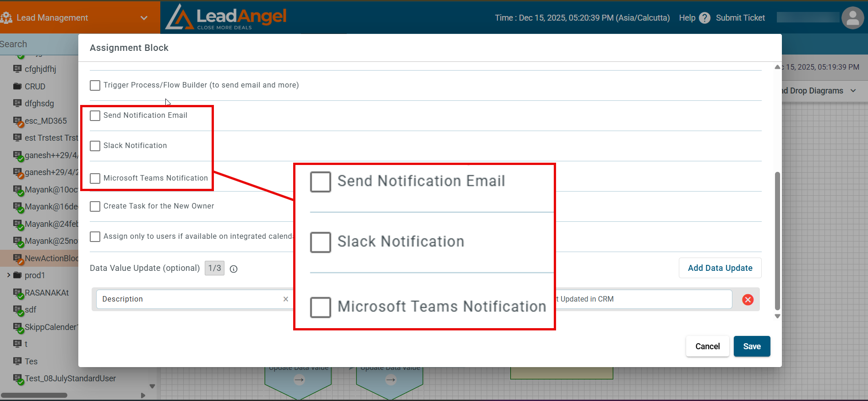Viewport: 868px width, 401px height.
Task: Click the dialog scrollbar up arrow
Action: pyautogui.click(x=777, y=67)
